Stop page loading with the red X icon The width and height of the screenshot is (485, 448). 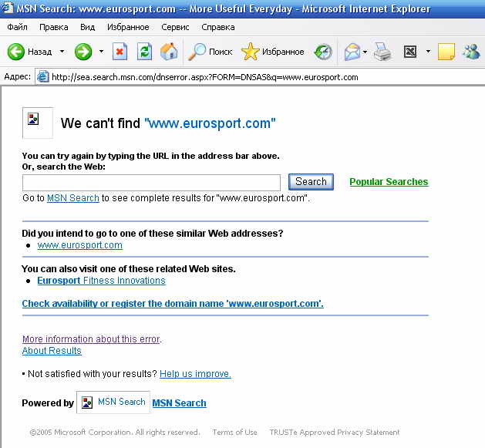tap(120, 52)
